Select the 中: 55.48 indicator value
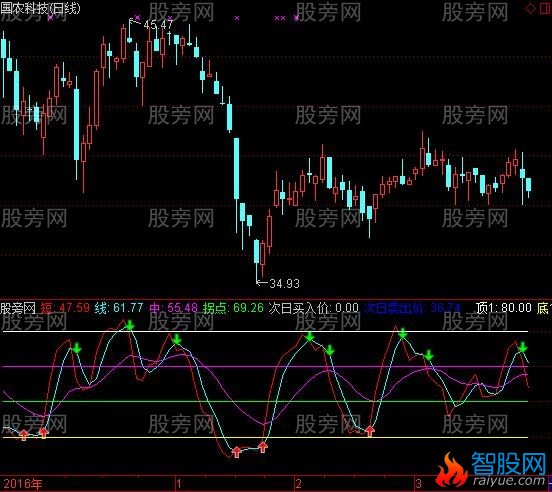Image resolution: width=552 pixels, height=492 pixels. tap(174, 308)
